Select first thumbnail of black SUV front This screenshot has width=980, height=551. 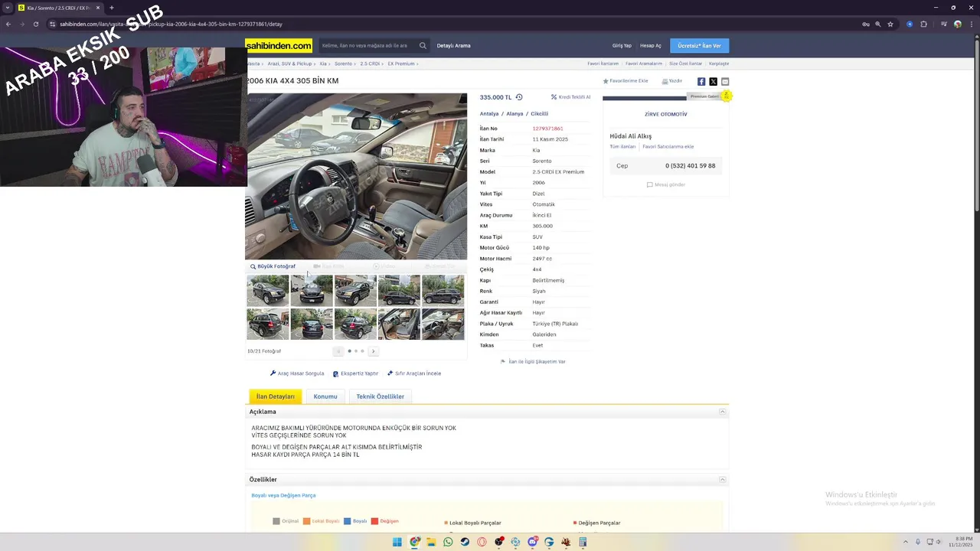point(267,291)
